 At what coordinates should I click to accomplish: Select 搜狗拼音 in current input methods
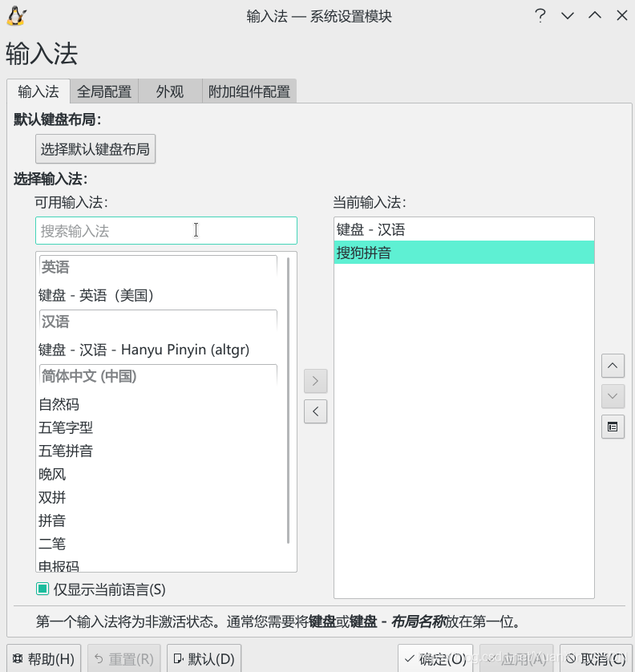pos(464,253)
